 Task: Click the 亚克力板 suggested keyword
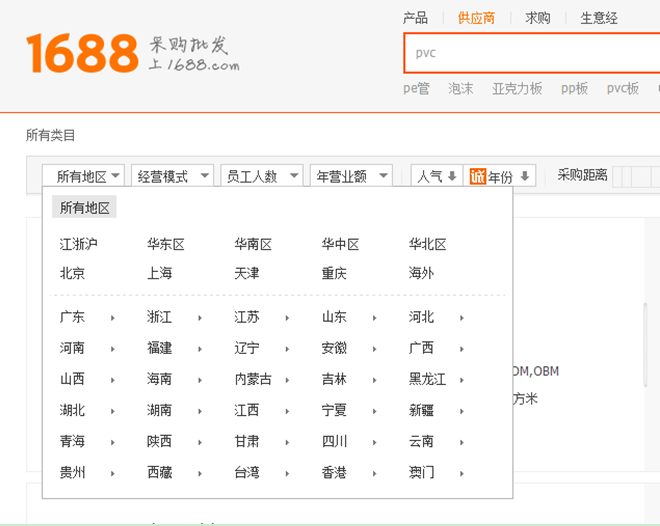tap(517, 88)
